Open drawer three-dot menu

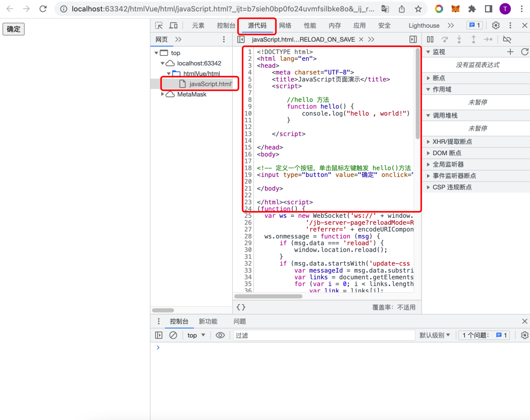pyautogui.click(x=159, y=321)
